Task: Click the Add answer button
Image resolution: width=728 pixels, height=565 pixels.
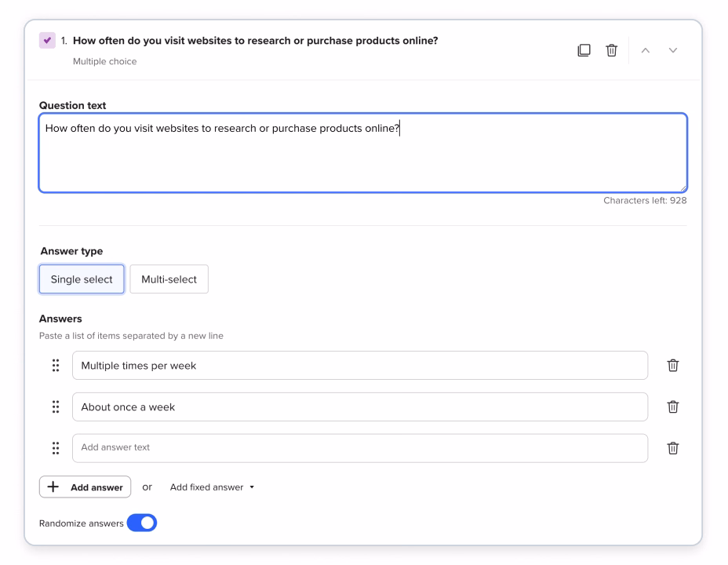Action: point(85,487)
